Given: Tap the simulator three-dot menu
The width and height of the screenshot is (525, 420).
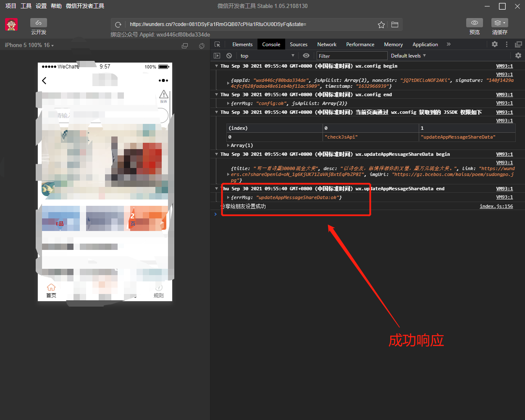Looking at the screenshot, I should pyautogui.click(x=163, y=80).
